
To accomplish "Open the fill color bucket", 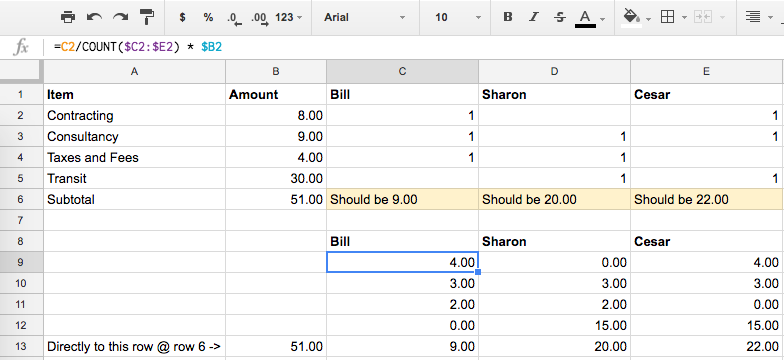I will pos(636,18).
